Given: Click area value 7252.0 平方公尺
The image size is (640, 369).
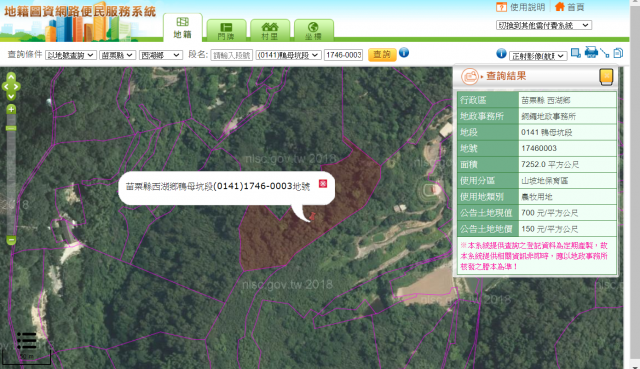Looking at the screenshot, I should click(550, 164).
